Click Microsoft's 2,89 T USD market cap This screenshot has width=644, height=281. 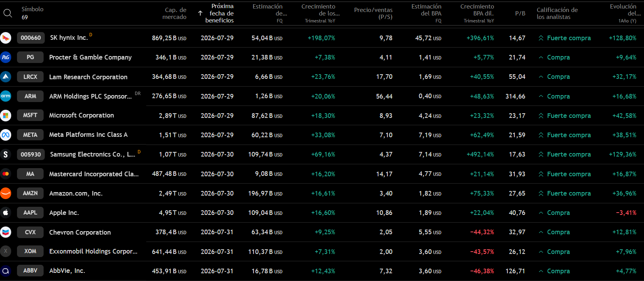click(172, 116)
